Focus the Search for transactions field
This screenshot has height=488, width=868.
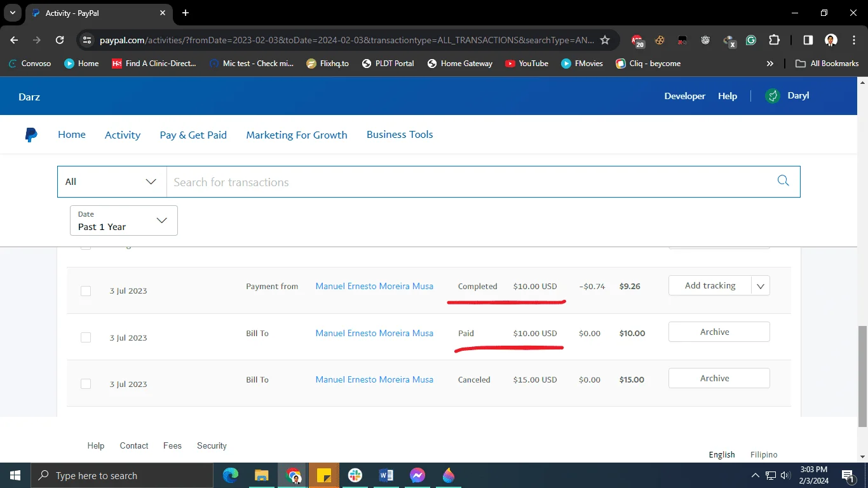click(470, 182)
